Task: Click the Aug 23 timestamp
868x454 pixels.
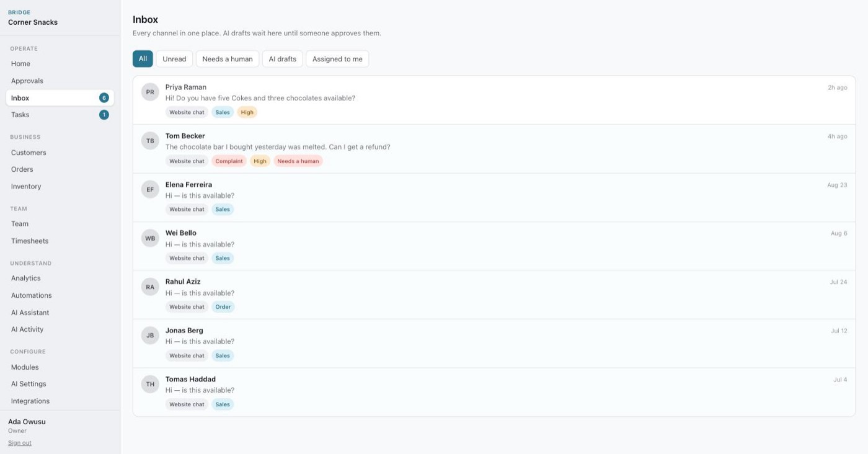Action: (x=837, y=185)
